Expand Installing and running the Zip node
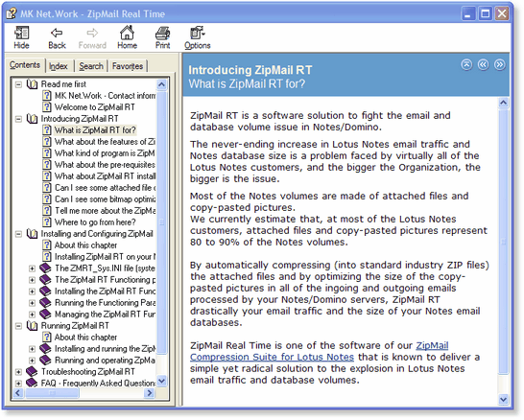Viewport: 524px width, 420px height. [32, 349]
